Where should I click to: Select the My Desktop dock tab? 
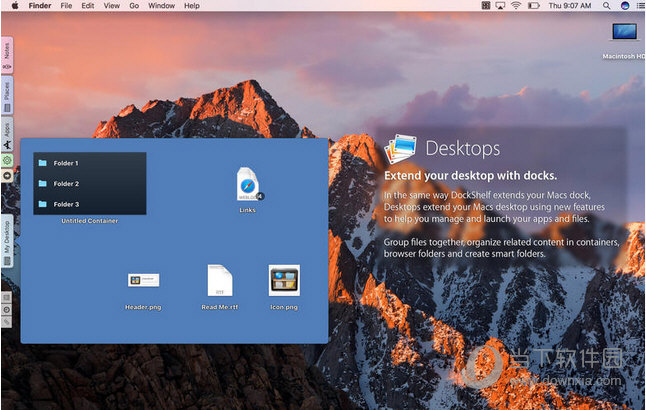[x=7, y=241]
